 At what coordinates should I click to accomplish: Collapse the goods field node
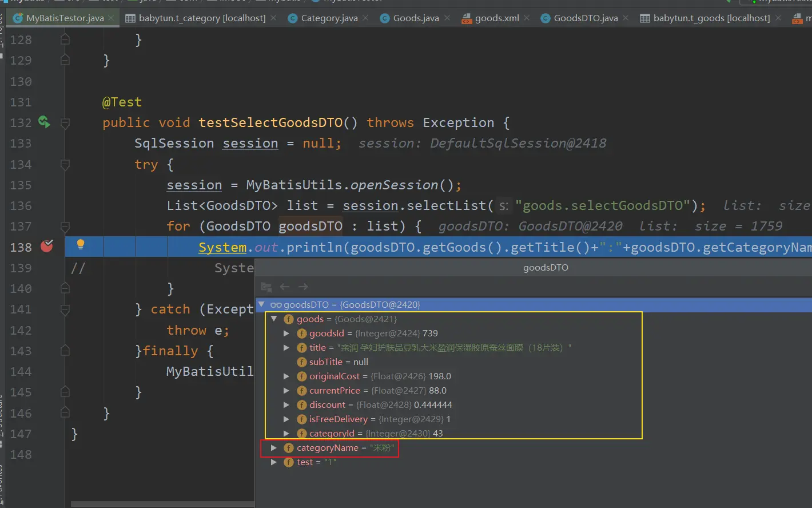274,319
